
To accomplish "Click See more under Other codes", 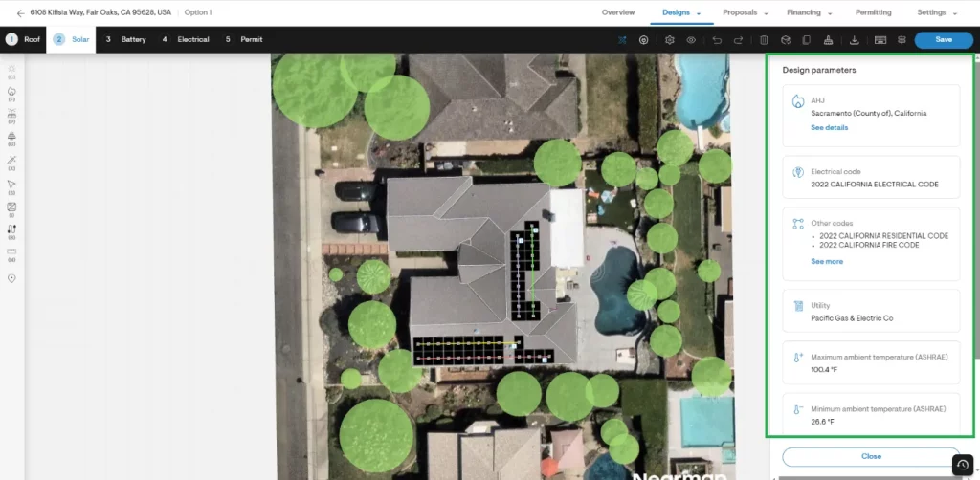I will 827,262.
